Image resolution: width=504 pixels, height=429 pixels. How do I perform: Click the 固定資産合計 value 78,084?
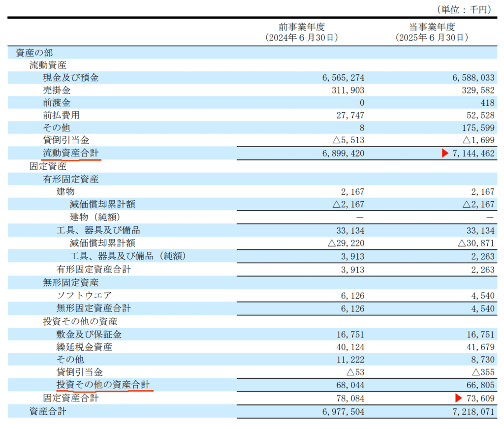click(348, 398)
